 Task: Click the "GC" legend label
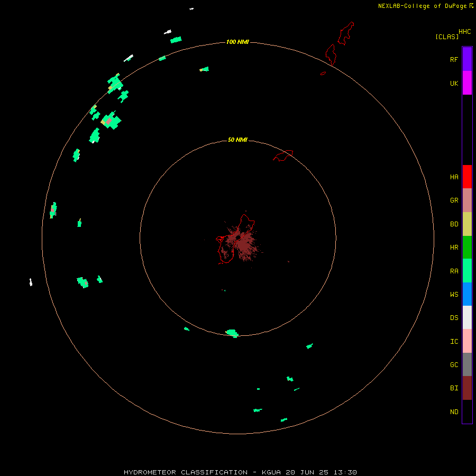click(x=454, y=365)
